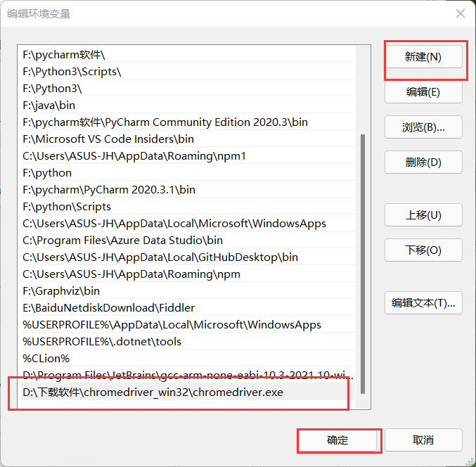
Task: Select E:\BaiduNetdiskDownload\Fiddler entry
Action: (186, 308)
